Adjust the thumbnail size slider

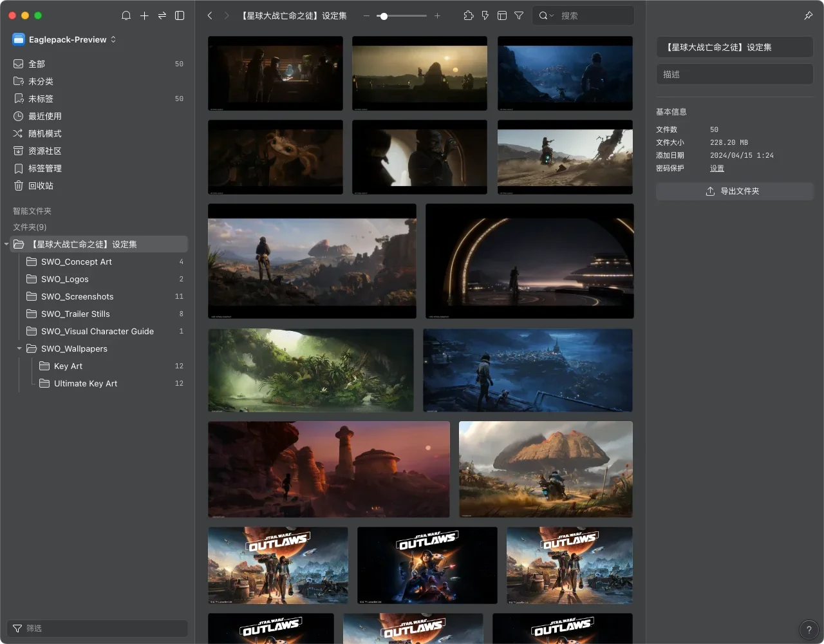pos(402,15)
